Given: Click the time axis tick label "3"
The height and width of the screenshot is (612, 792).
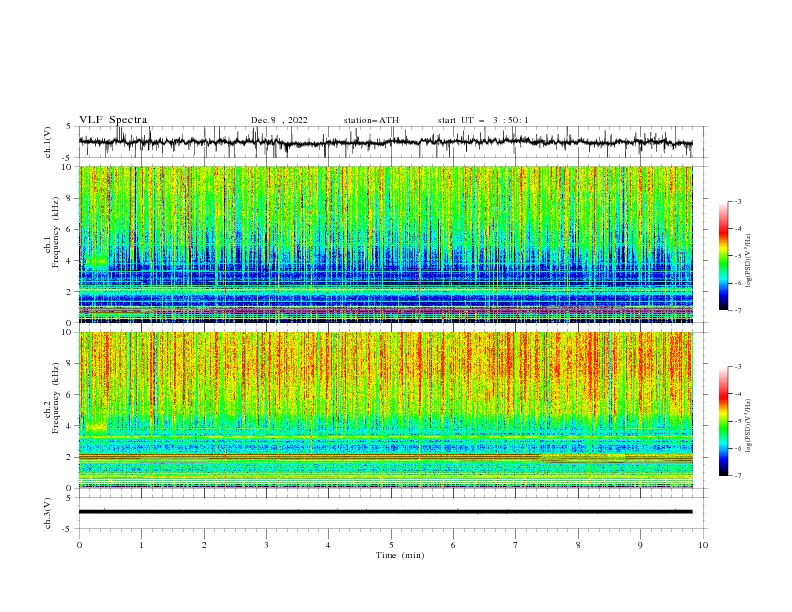Looking at the screenshot, I should (266, 545).
